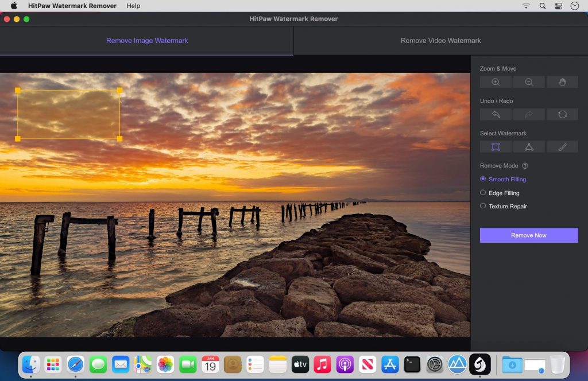Open the Help menu

pos(133,6)
